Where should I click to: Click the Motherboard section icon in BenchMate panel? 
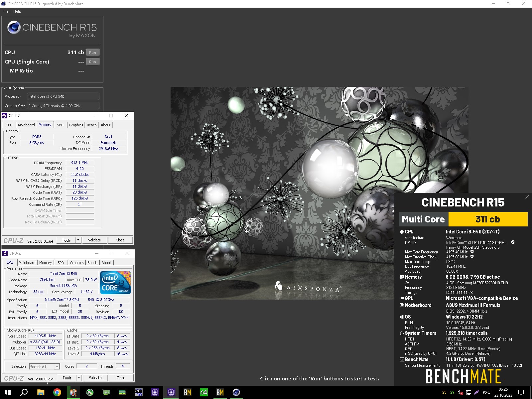point(402,305)
